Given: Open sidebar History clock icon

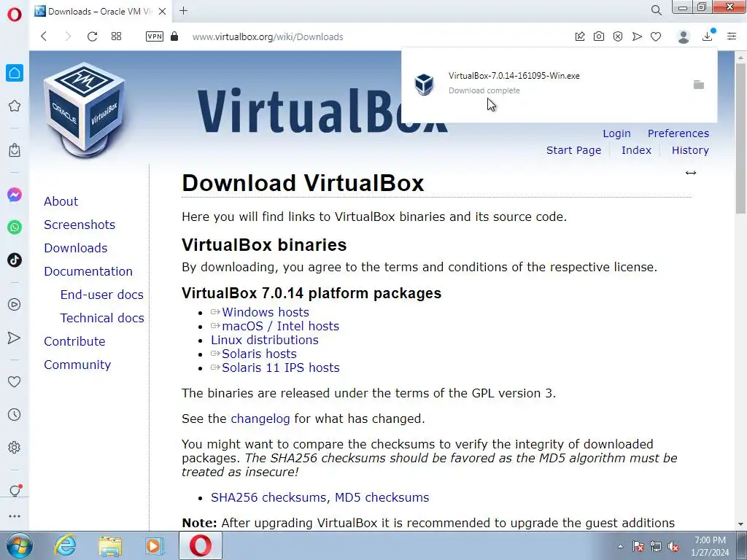Looking at the screenshot, I should click(15, 415).
